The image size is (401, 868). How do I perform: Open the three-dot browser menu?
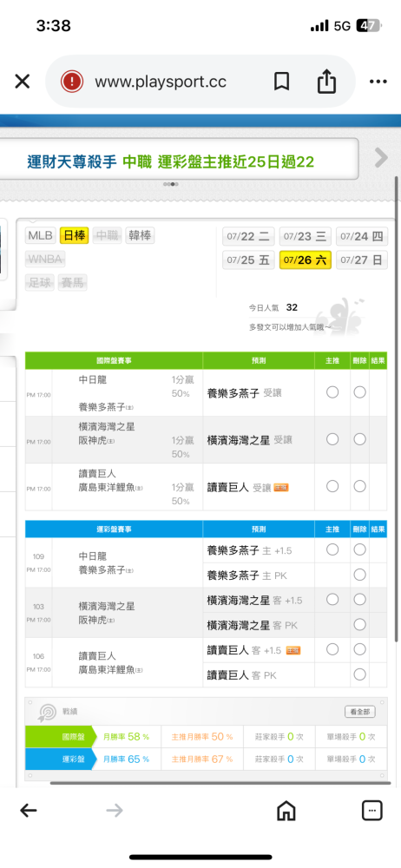(x=378, y=82)
